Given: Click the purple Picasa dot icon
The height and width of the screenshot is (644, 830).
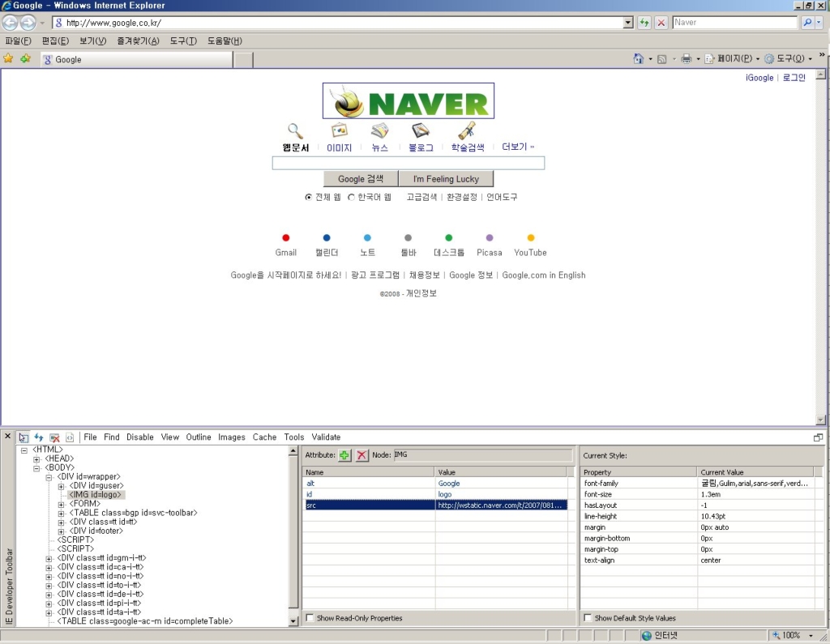Looking at the screenshot, I should pyautogui.click(x=490, y=237).
